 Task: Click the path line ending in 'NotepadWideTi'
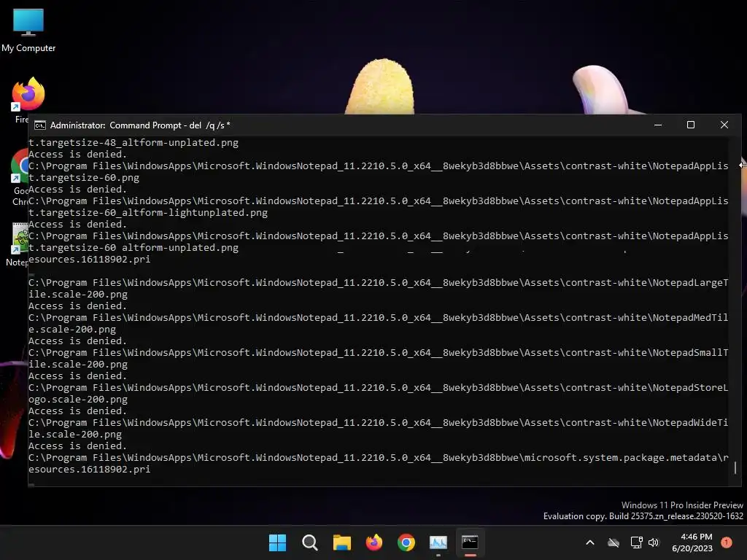(379, 422)
